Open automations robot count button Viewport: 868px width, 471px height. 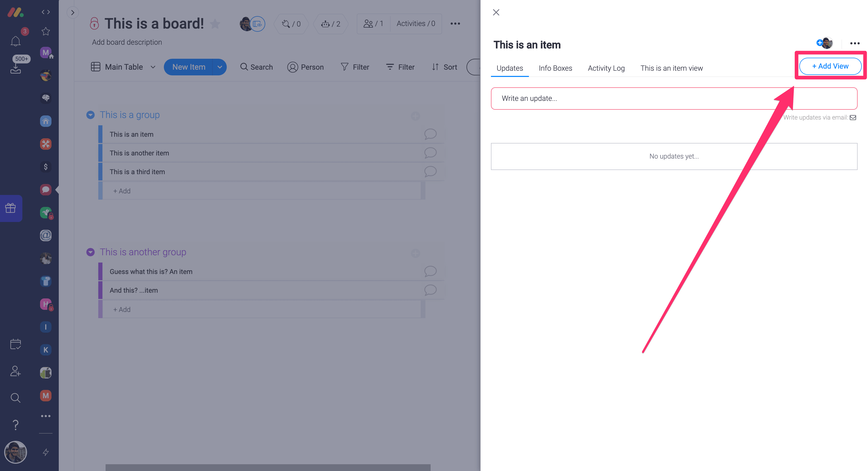(x=331, y=24)
